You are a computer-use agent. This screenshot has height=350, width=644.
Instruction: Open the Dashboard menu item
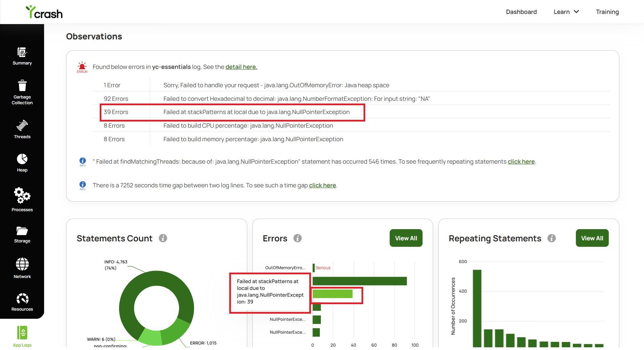coord(521,12)
